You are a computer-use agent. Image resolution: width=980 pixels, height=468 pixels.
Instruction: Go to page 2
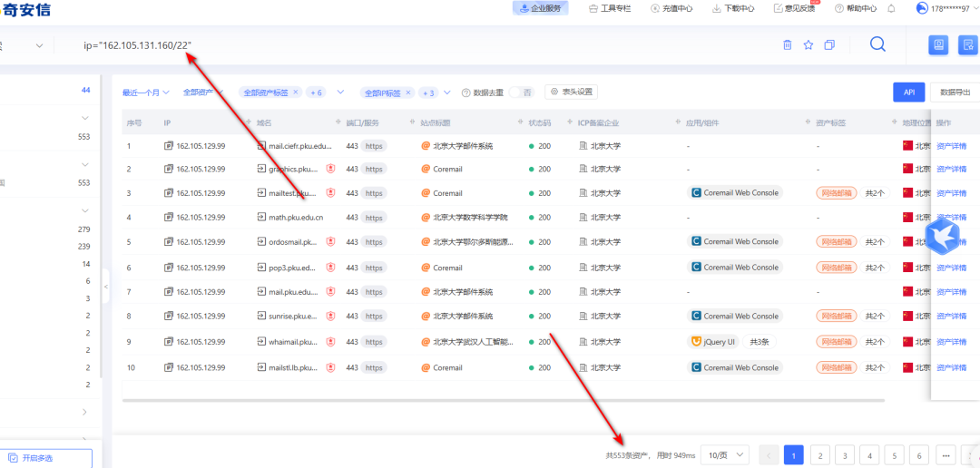(819, 455)
